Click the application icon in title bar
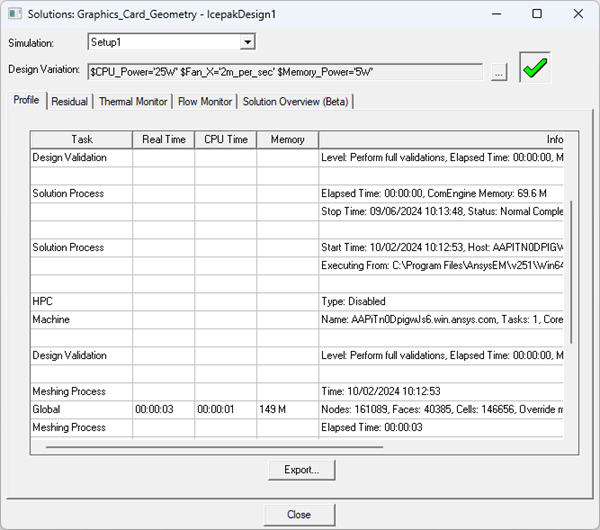The image size is (600, 530). [x=14, y=14]
